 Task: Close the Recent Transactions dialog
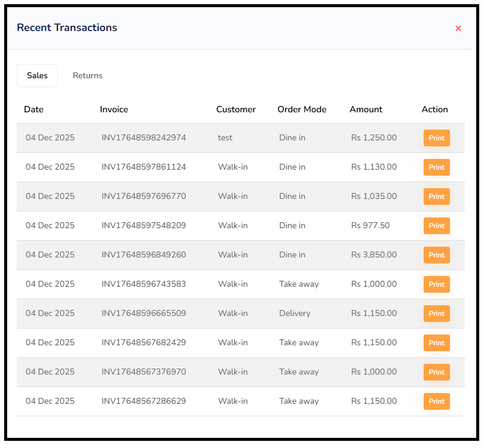pyautogui.click(x=458, y=28)
